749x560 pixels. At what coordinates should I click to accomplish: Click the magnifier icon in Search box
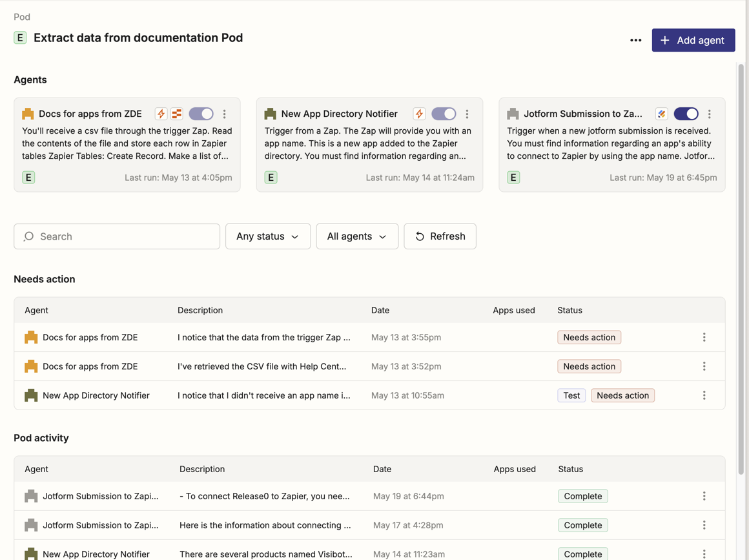point(28,236)
